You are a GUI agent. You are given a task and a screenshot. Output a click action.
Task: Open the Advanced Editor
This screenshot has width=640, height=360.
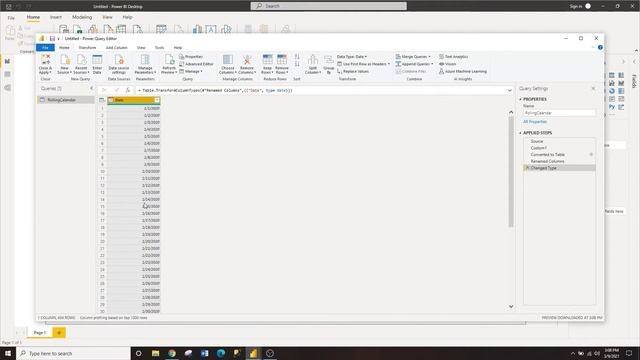pyautogui.click(x=196, y=64)
